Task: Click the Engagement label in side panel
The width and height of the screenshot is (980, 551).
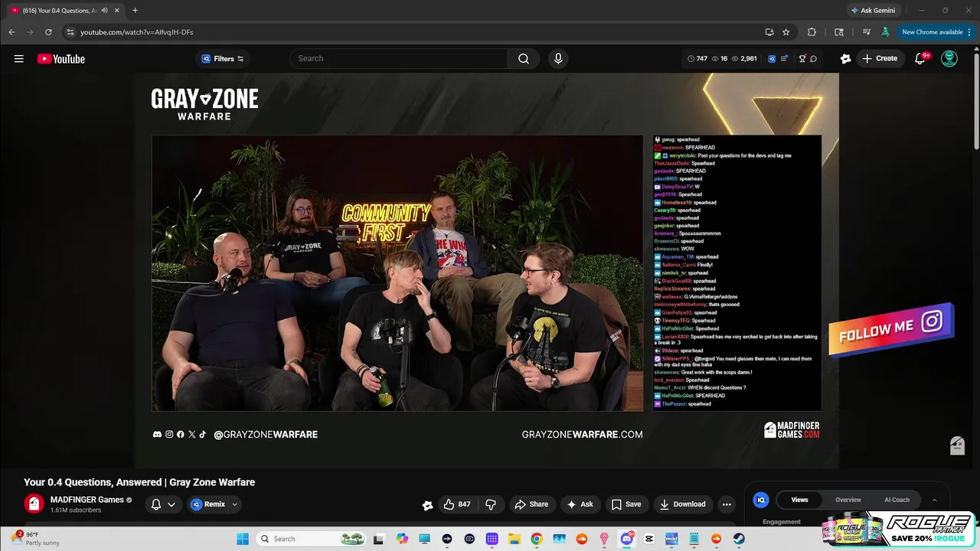Action: (782, 522)
